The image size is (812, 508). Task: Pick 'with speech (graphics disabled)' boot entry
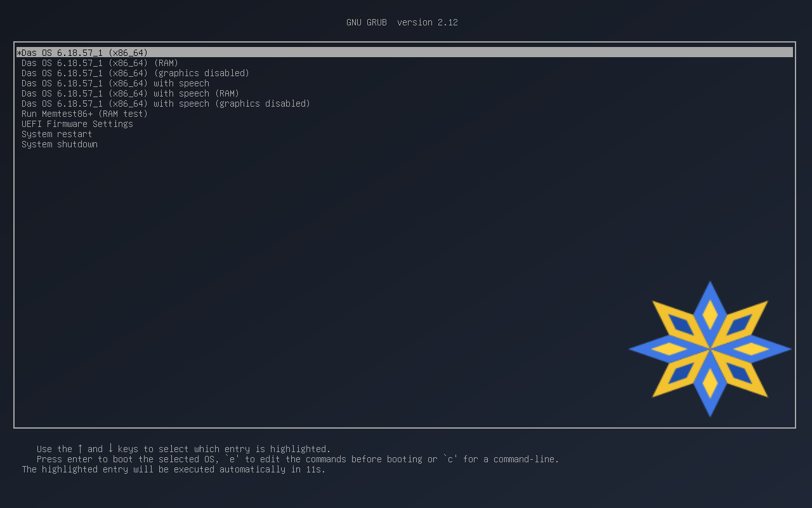coord(166,104)
